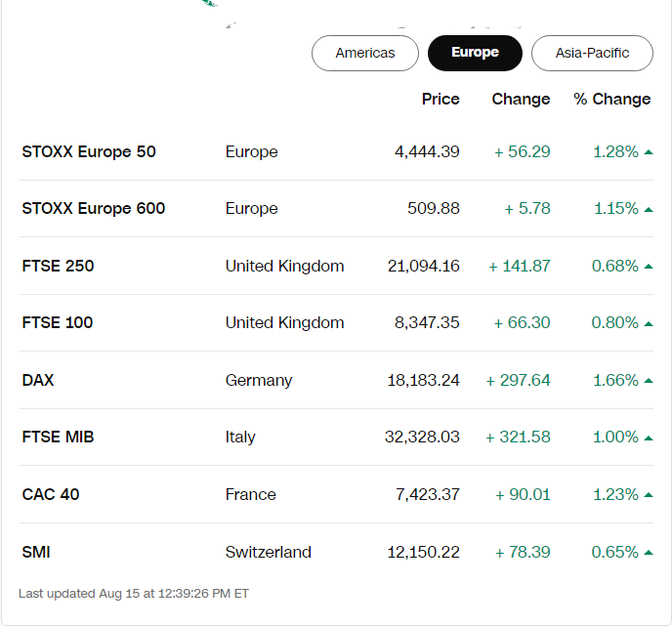Click the price 21,094.16
672x626 pixels.
(424, 266)
